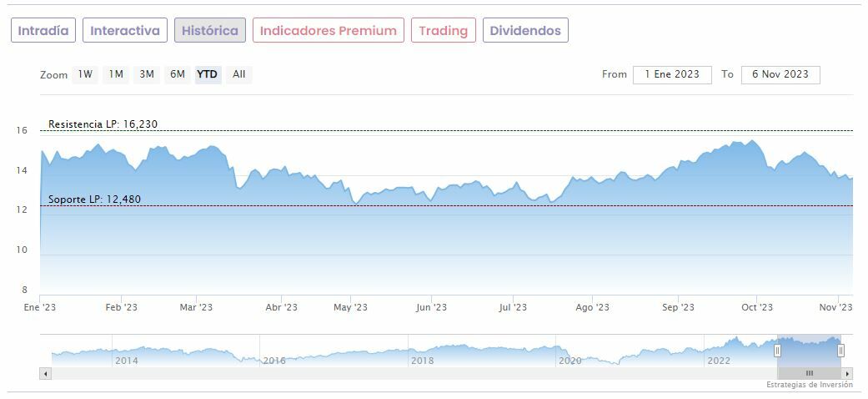This screenshot has height=399, width=868.
Task: Set zoom range to 1W
Action: click(x=85, y=74)
